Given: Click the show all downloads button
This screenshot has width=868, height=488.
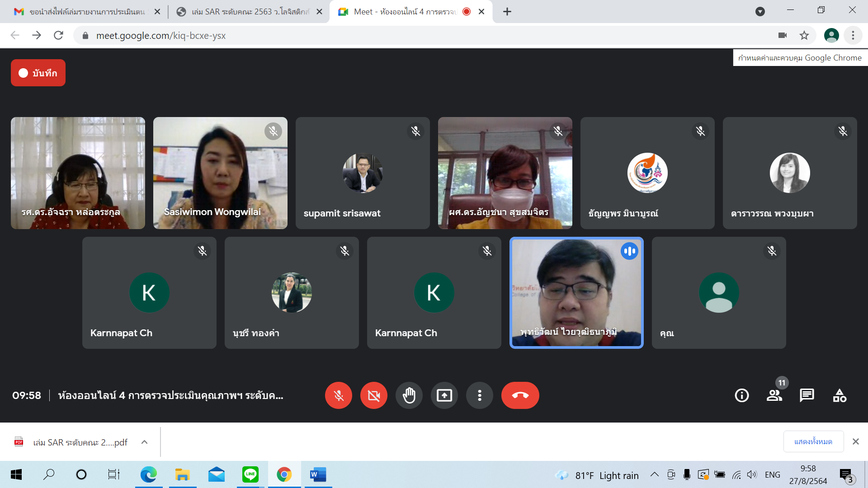Looking at the screenshot, I should click(813, 441).
